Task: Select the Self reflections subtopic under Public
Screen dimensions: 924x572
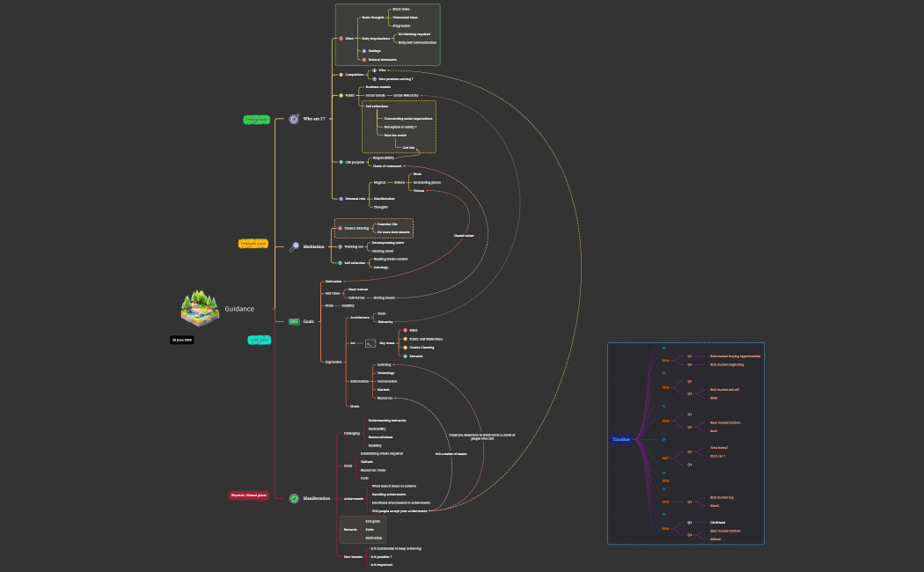Action: click(x=377, y=106)
